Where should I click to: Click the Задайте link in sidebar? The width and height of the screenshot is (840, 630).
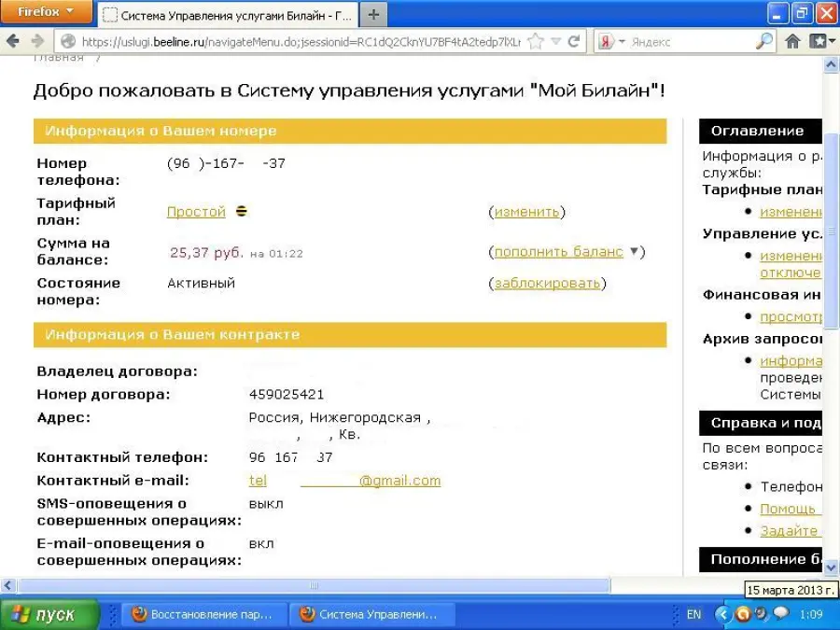789,531
